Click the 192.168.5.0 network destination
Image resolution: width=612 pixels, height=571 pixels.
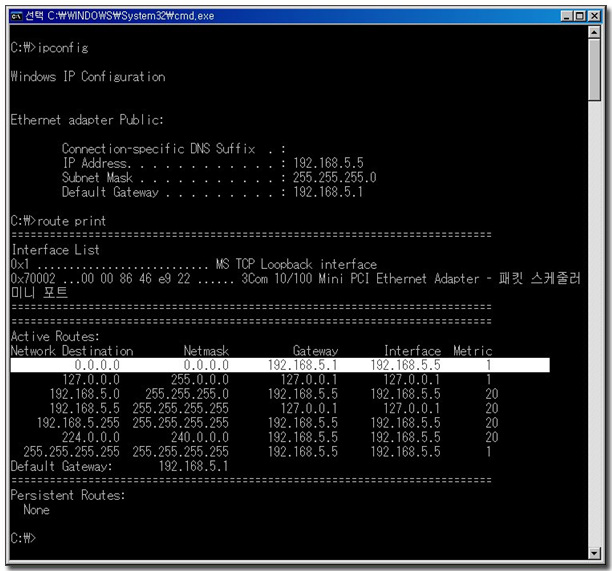pos(85,394)
